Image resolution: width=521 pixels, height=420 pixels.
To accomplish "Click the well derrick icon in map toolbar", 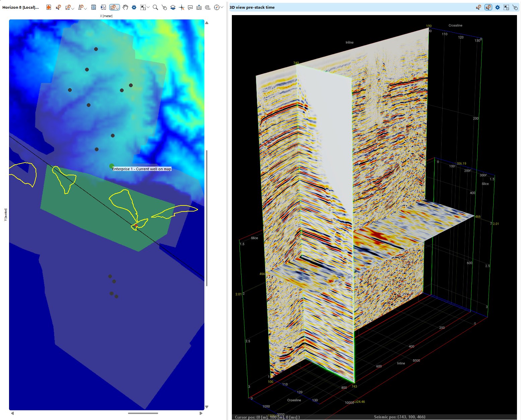I will click(x=81, y=7).
